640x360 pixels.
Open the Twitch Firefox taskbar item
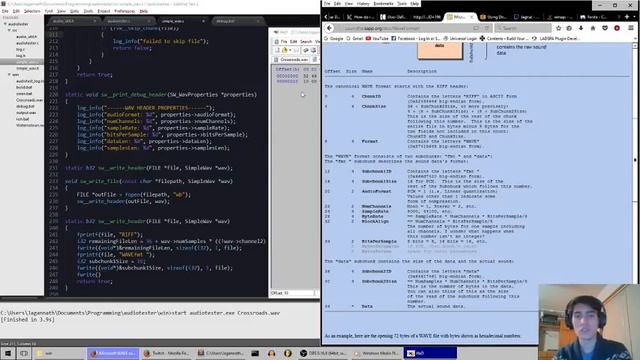166,353
